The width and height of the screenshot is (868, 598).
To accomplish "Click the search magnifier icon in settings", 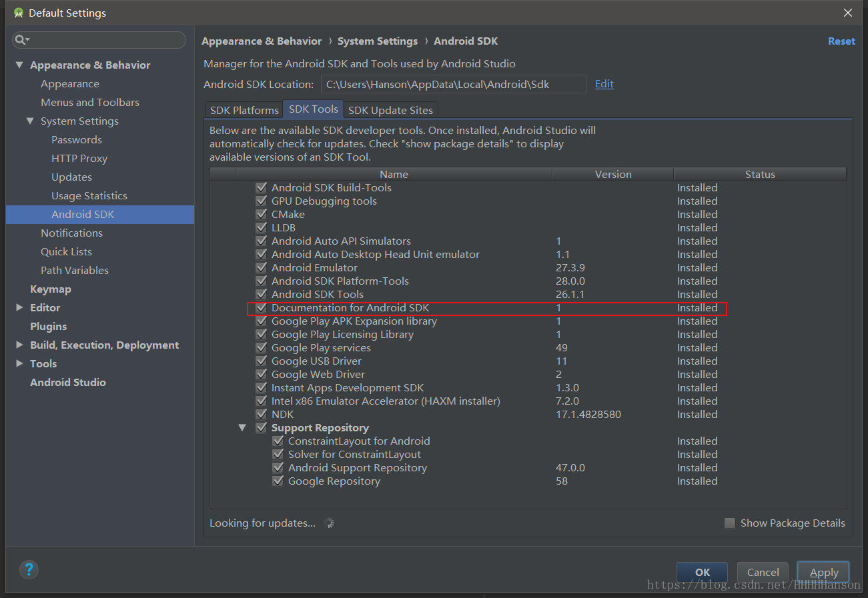I will pos(21,40).
